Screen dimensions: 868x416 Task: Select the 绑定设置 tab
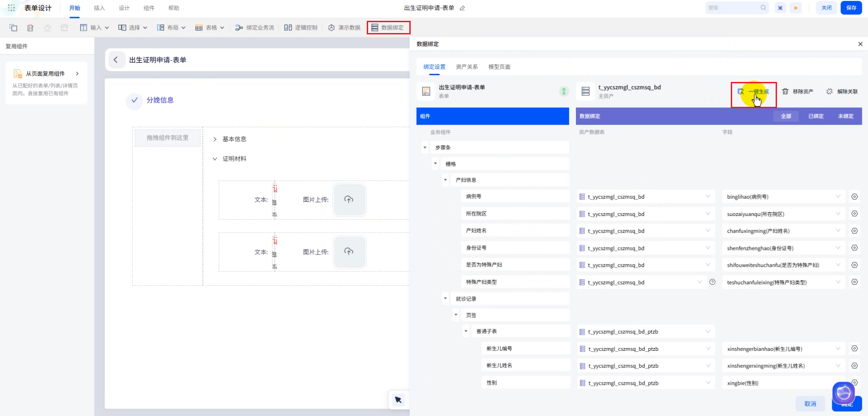435,67
